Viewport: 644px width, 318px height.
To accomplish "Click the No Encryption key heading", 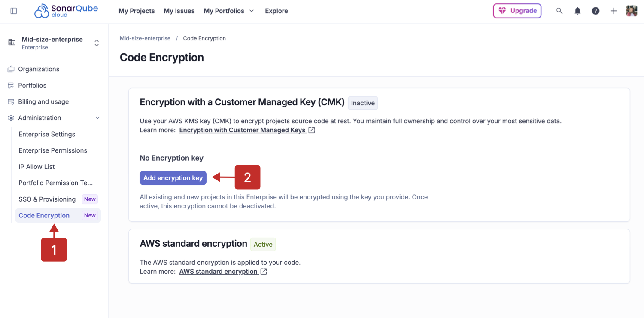I will [172, 158].
